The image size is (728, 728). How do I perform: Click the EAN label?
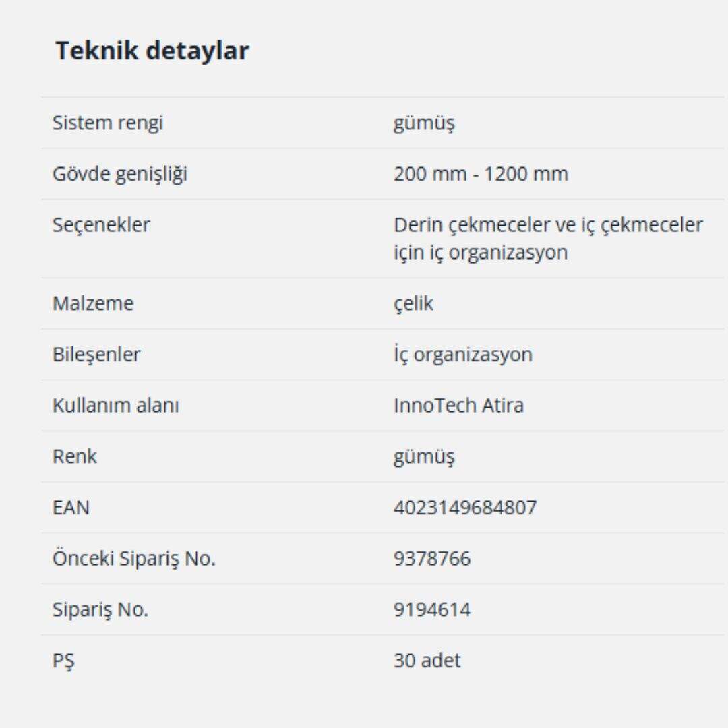click(71, 508)
